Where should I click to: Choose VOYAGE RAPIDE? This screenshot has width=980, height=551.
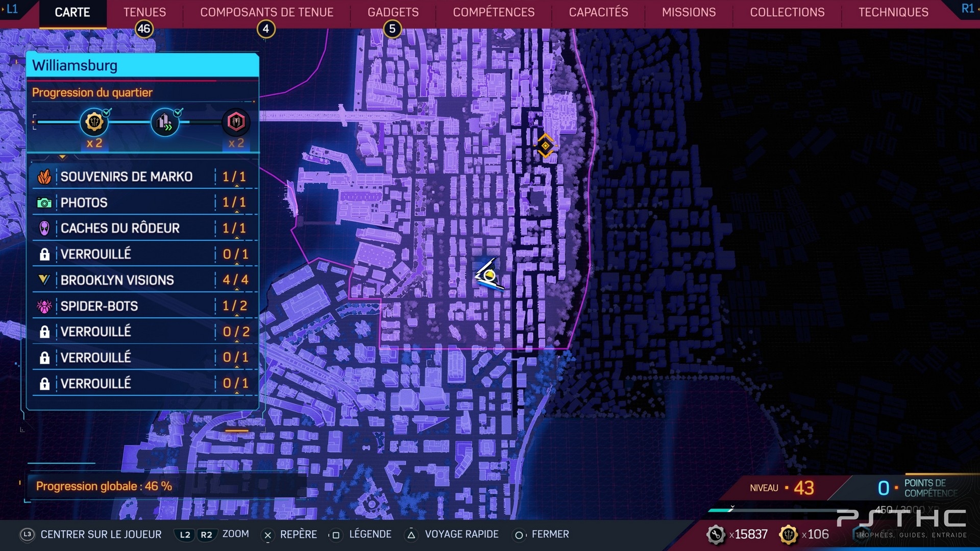tap(462, 534)
